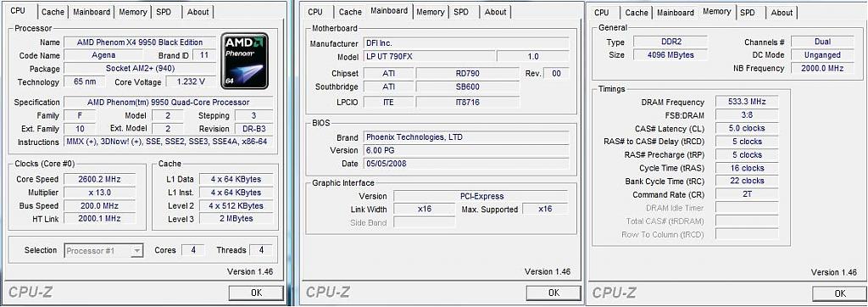868x307 pixels.
Task: Open the Mainboard tab in CPU window
Action: (x=92, y=12)
